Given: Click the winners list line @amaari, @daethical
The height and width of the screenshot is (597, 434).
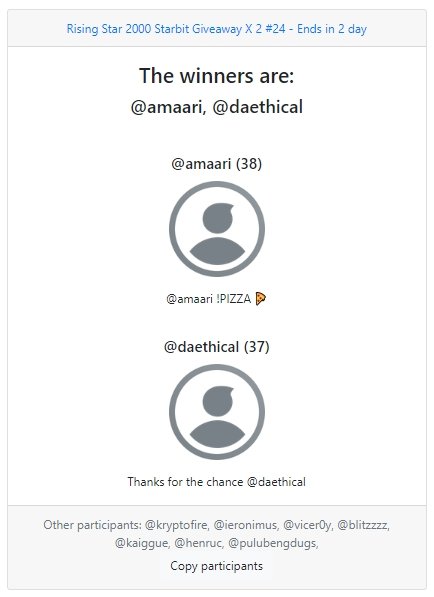Looking at the screenshot, I should pyautogui.click(x=217, y=107).
